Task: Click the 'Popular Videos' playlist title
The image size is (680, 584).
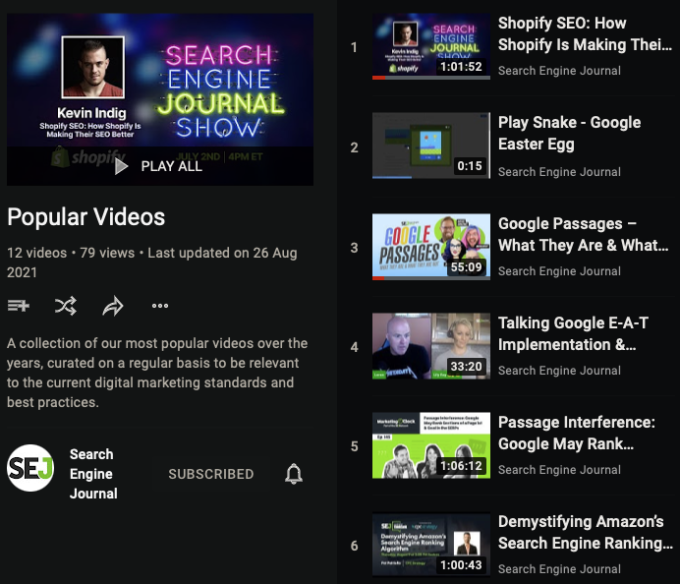Action: pos(86,217)
